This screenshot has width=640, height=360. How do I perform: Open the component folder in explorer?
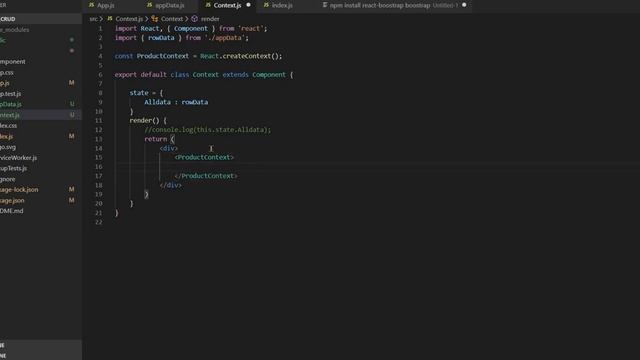(x=41, y=62)
